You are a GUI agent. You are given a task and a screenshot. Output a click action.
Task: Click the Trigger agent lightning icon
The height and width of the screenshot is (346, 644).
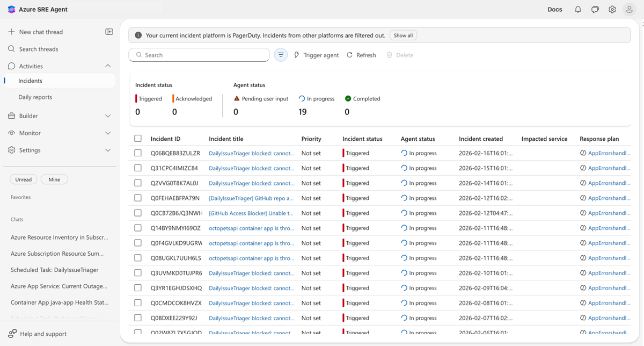point(296,54)
